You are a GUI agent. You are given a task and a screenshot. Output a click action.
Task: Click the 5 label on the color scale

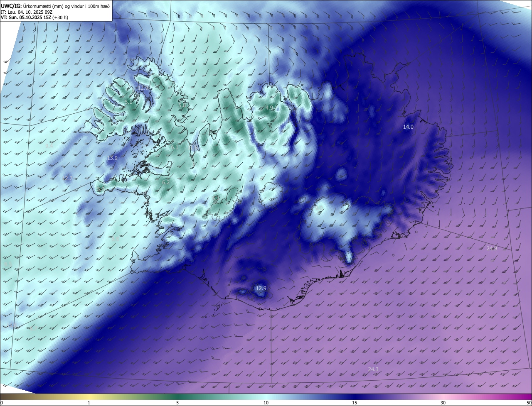[177, 403]
